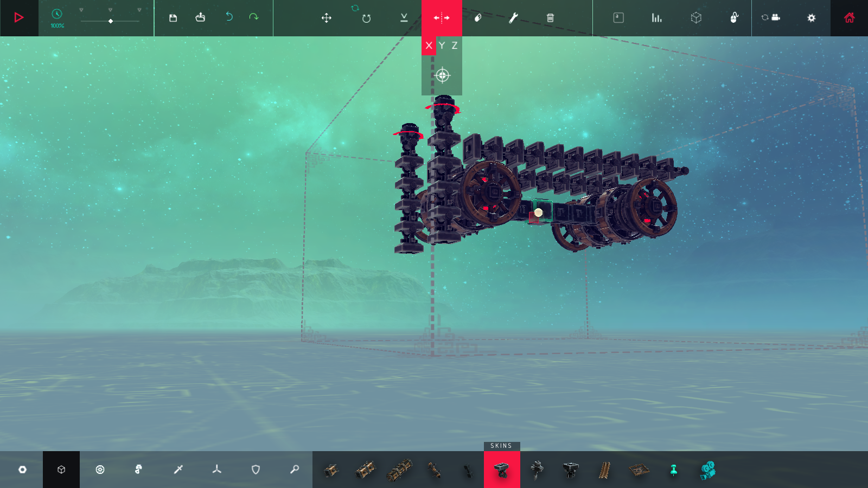The width and height of the screenshot is (868, 488).
Task: Select the Z symmetry axis
Action: pyautogui.click(x=455, y=46)
